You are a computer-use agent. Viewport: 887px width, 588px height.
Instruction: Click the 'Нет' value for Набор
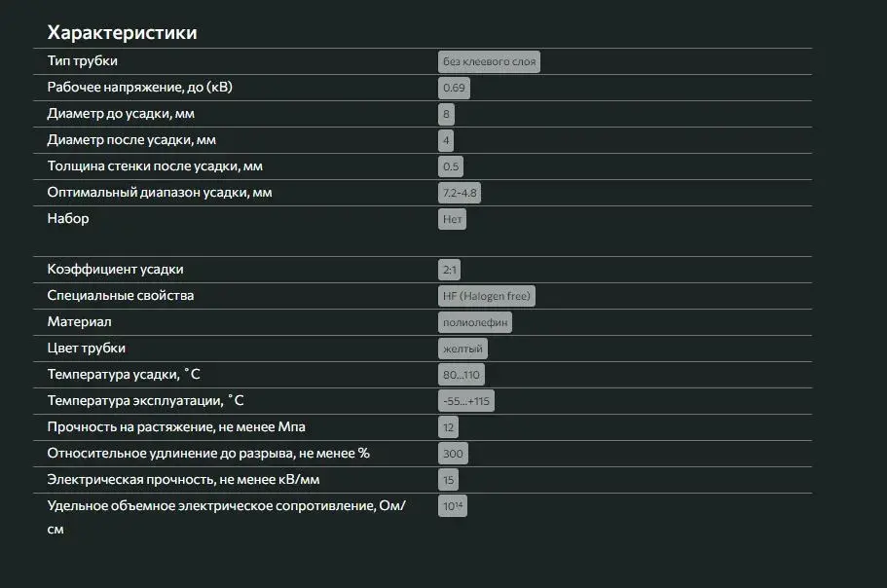click(452, 219)
